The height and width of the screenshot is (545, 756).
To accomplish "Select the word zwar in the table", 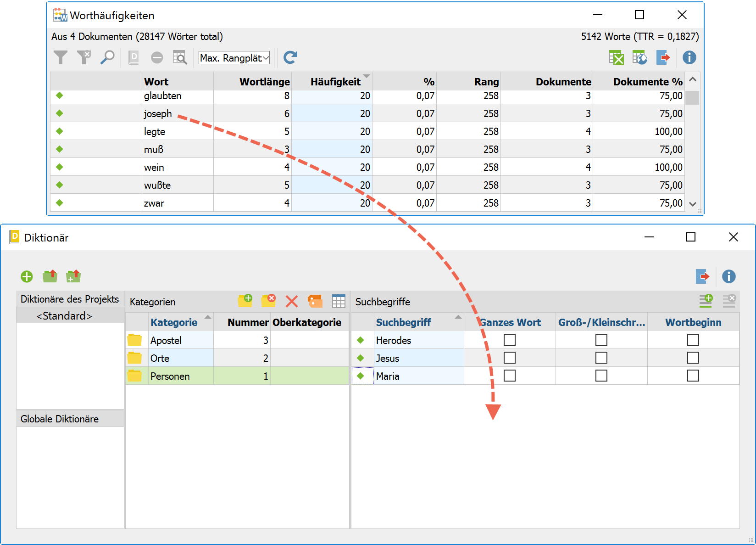I will tap(154, 203).
